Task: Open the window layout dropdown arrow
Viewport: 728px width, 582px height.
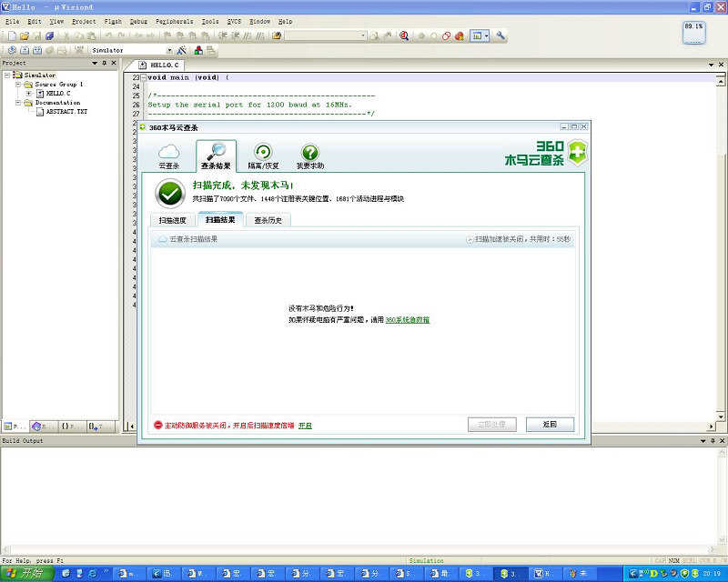Action: pos(486,35)
